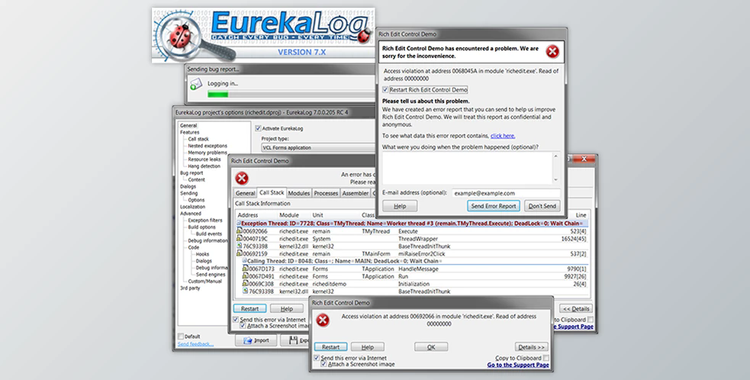Select Exception filters in the options tree
Screen dimensions: 750x380
click(205, 220)
